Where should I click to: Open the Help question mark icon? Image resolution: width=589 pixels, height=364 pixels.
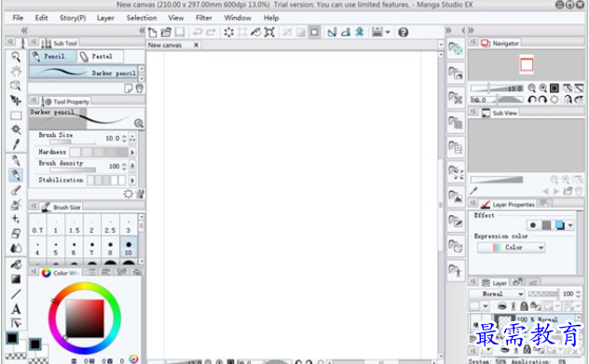(403, 33)
